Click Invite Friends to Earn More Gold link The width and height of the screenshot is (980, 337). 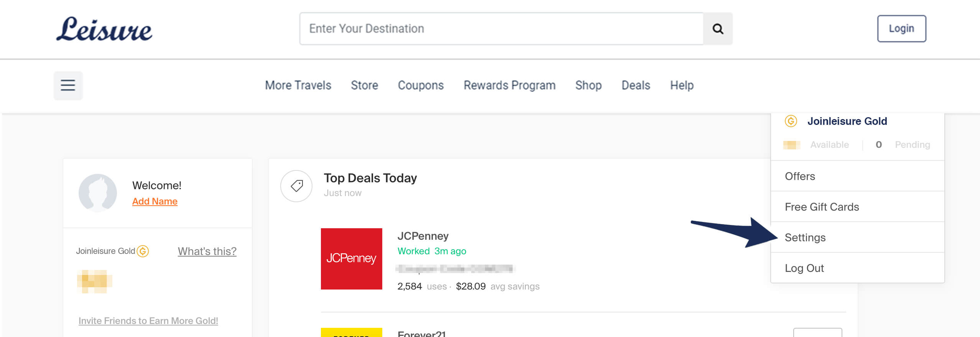click(x=148, y=321)
